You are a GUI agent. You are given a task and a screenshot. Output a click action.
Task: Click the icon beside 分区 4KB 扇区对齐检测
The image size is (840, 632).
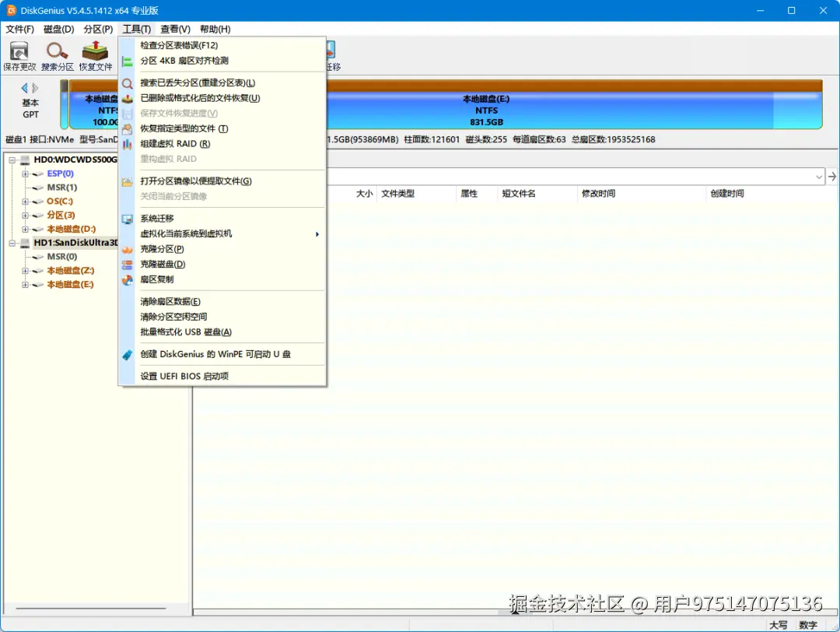[127, 61]
